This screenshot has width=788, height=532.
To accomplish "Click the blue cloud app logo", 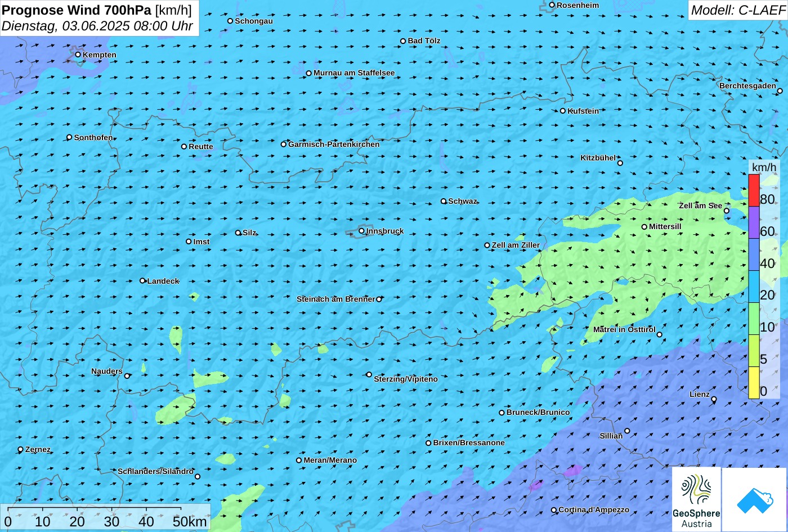I will click(x=755, y=499).
